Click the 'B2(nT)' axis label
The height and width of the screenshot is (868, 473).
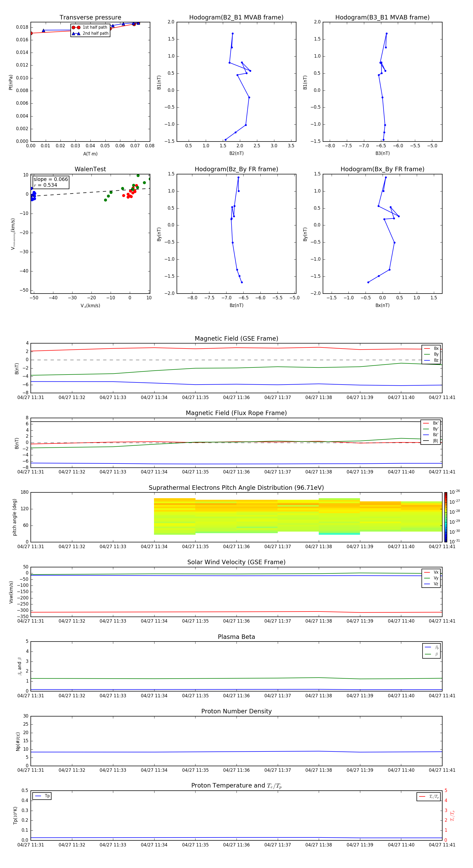pyautogui.click(x=236, y=153)
